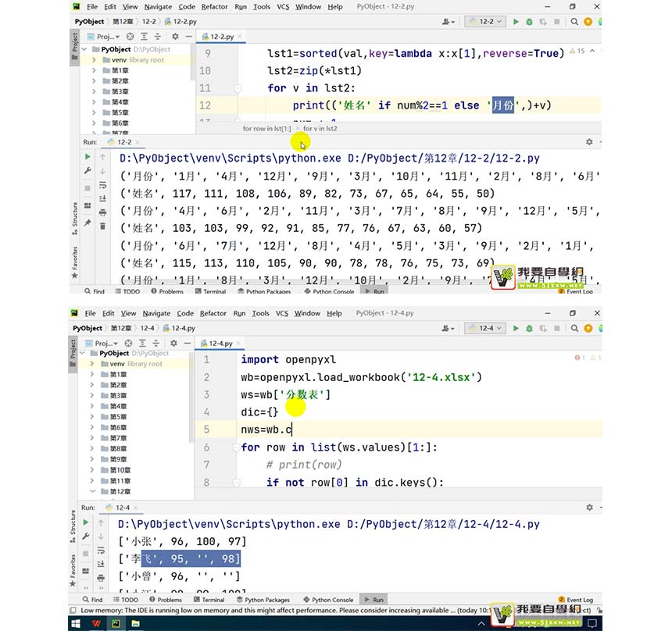This screenshot has width=672, height=631.
Task: Click the debug bug icon in 12-4.py window
Action: point(529,328)
